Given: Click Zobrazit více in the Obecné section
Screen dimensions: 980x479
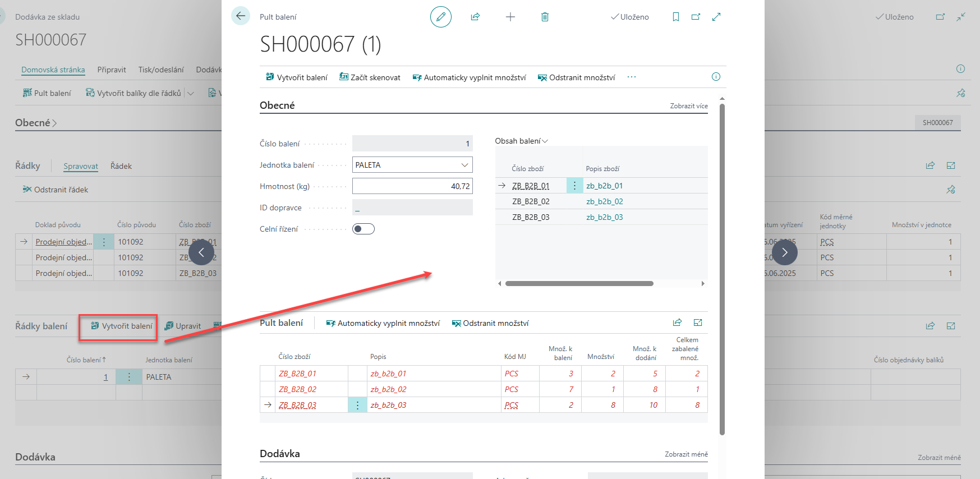Looking at the screenshot, I should click(x=688, y=106).
